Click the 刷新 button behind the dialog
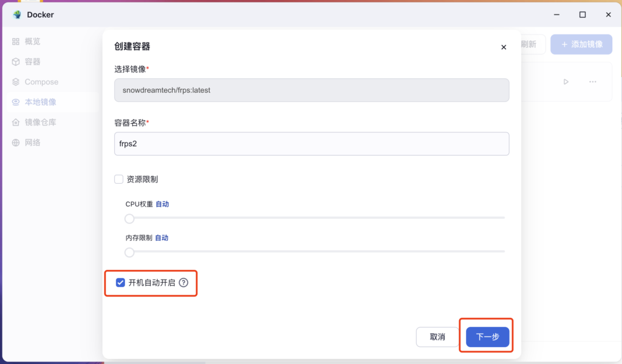Image resolution: width=622 pixels, height=364 pixels. (532, 44)
